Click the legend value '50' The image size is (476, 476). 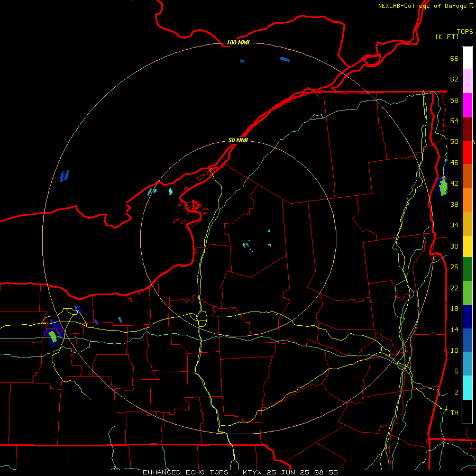[454, 142]
